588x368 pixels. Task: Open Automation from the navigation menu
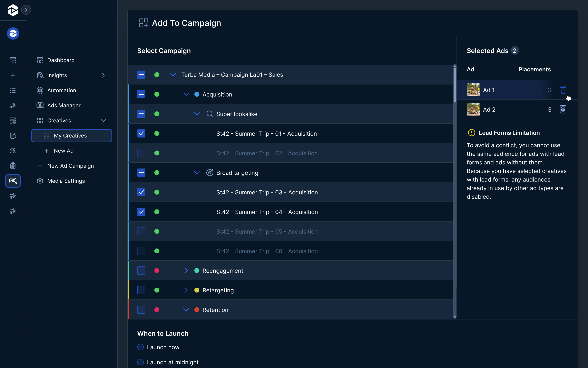[x=62, y=90]
